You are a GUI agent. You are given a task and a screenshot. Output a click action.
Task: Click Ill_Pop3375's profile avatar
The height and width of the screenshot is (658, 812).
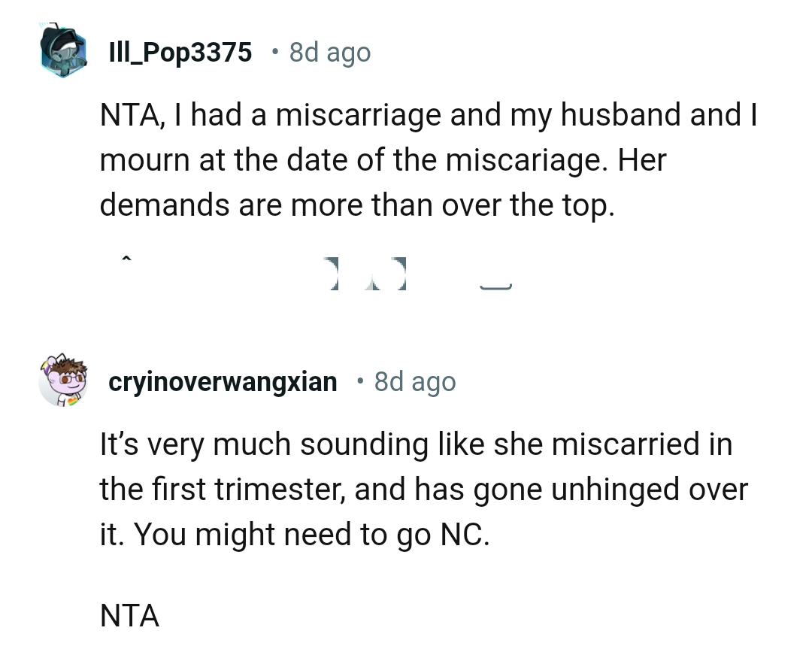pos(64,51)
